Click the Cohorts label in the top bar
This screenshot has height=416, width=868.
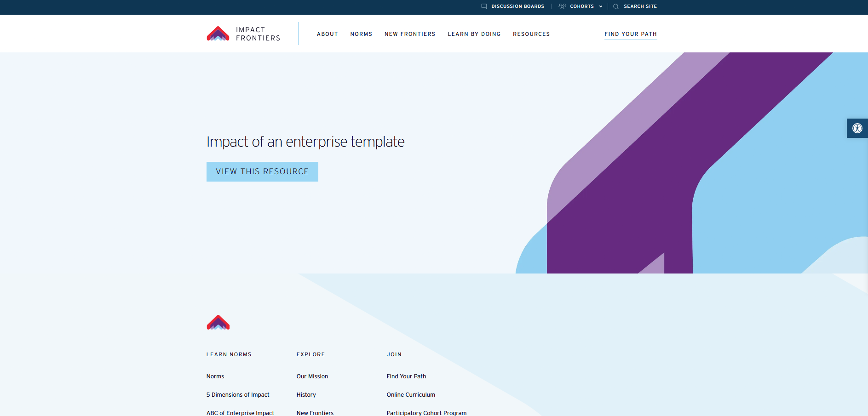(x=582, y=6)
